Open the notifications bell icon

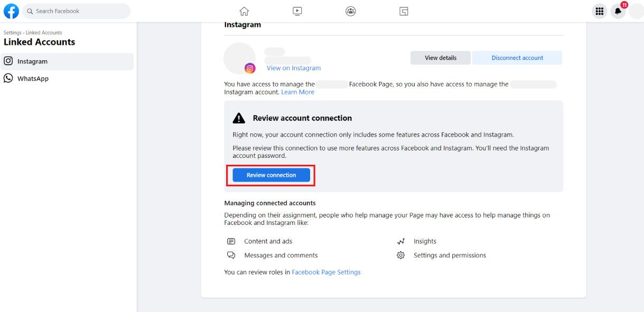[x=618, y=11]
